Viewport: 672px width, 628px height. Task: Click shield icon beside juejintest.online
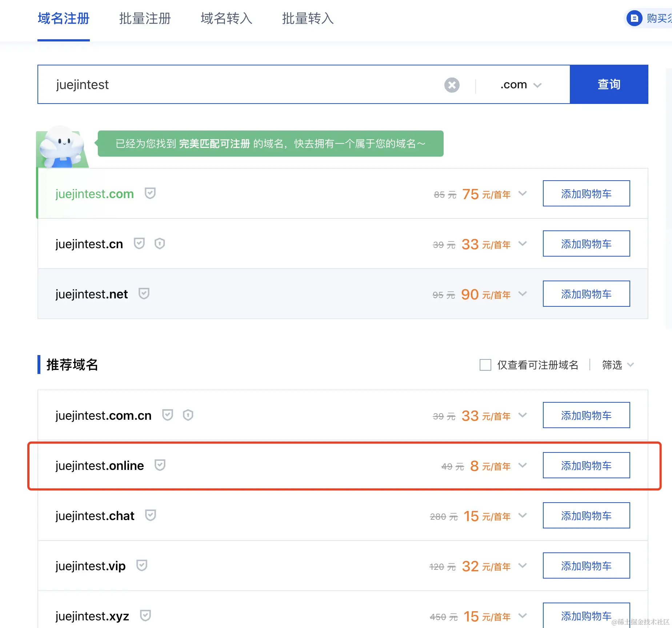coord(160,465)
